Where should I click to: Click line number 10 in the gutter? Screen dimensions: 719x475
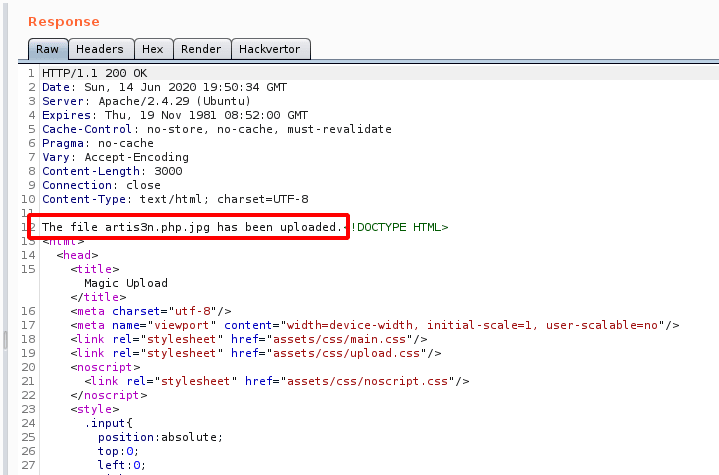point(28,199)
